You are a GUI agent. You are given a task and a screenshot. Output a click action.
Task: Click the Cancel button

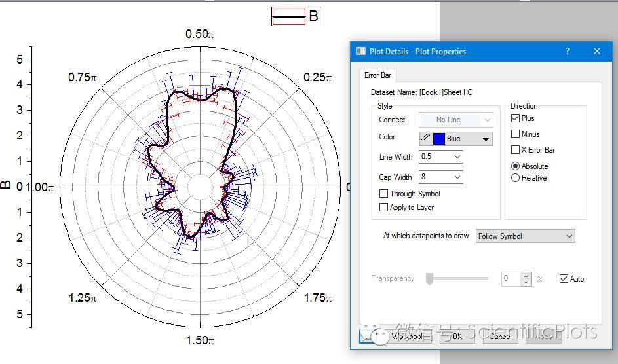[x=500, y=336]
